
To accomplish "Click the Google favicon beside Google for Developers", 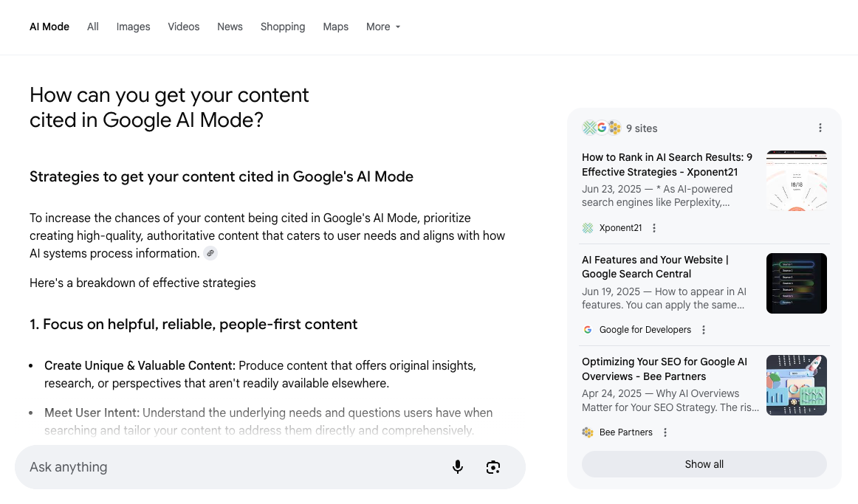I will click(x=588, y=330).
